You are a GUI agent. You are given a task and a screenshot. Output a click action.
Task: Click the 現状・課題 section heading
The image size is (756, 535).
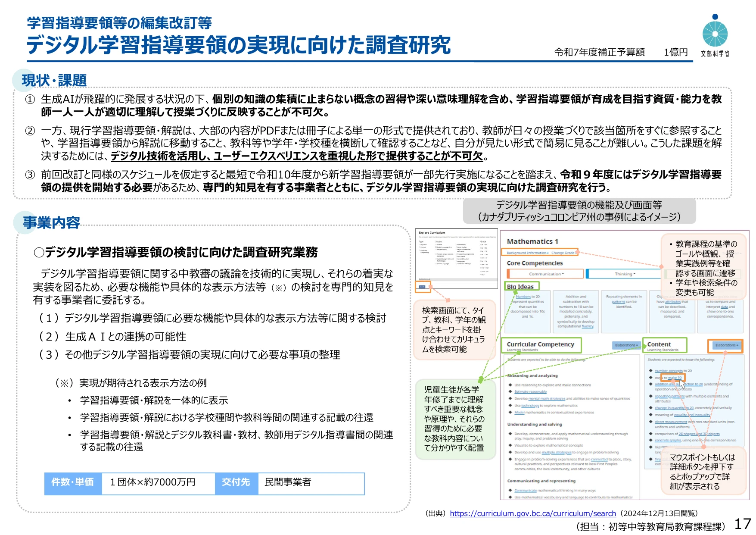[x=54, y=80]
